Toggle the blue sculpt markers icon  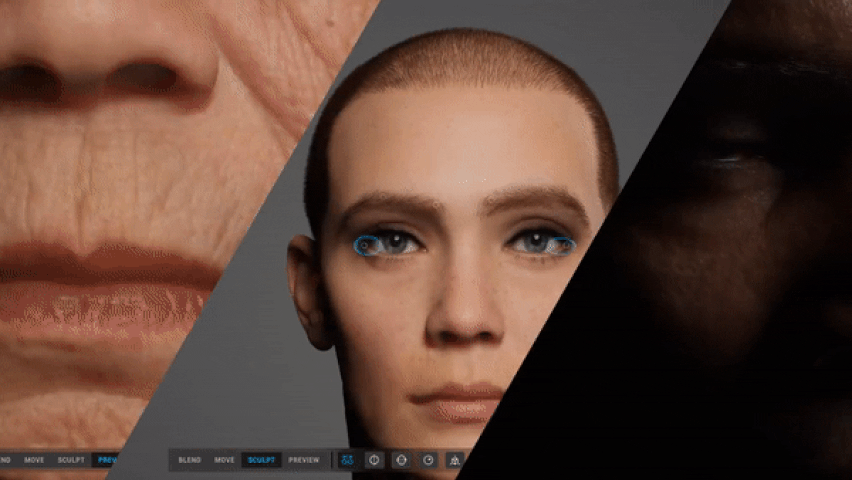point(347,460)
